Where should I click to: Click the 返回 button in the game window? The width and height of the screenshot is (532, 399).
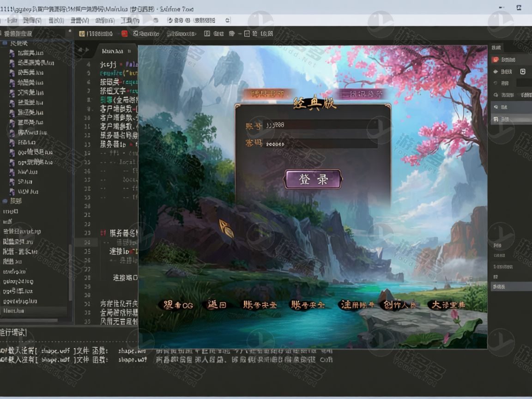tap(217, 305)
